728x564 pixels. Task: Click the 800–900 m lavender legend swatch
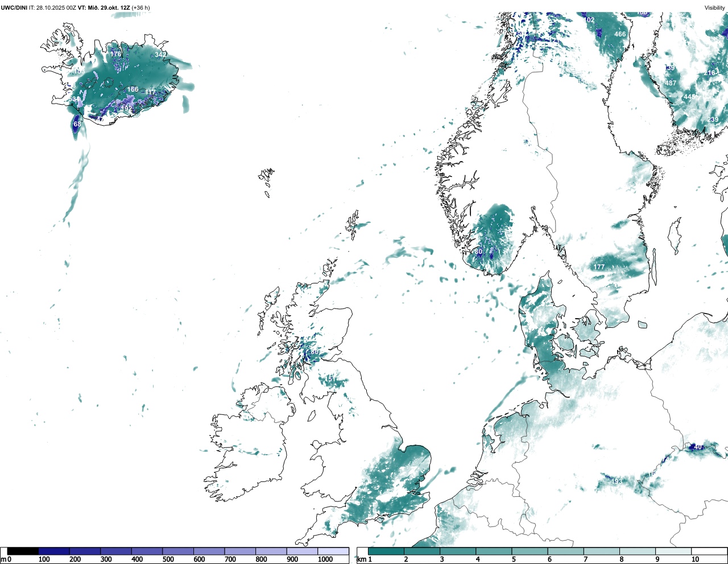271,551
